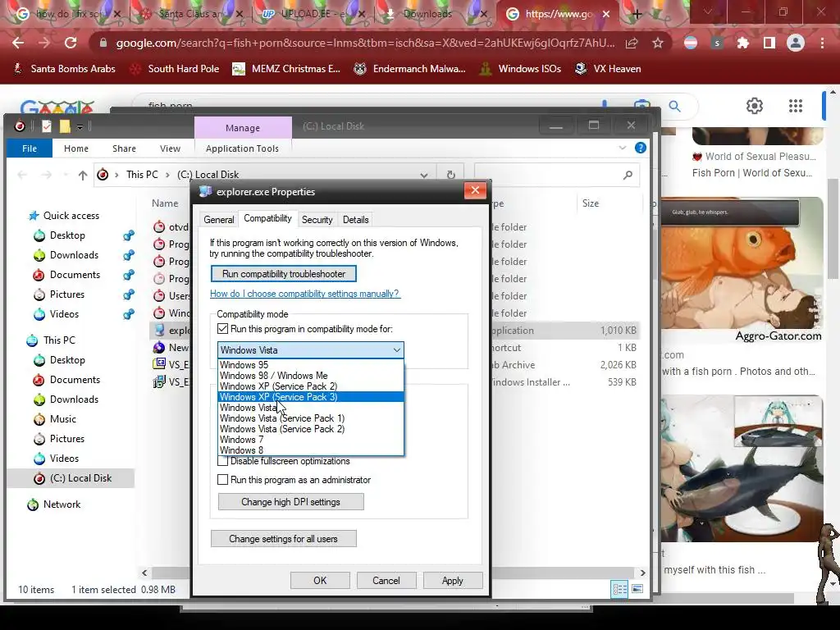Click Apply in the Properties dialog
This screenshot has width=840, height=630.
click(452, 581)
